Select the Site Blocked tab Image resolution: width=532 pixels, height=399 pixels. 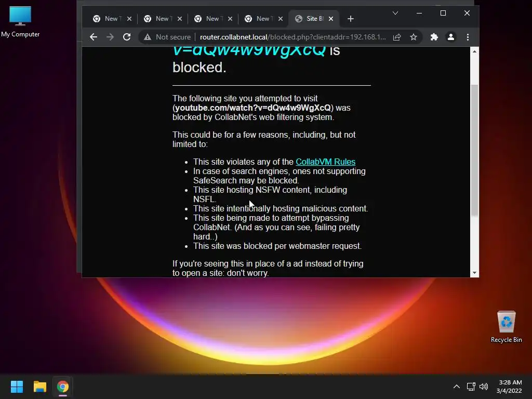tap(310, 19)
